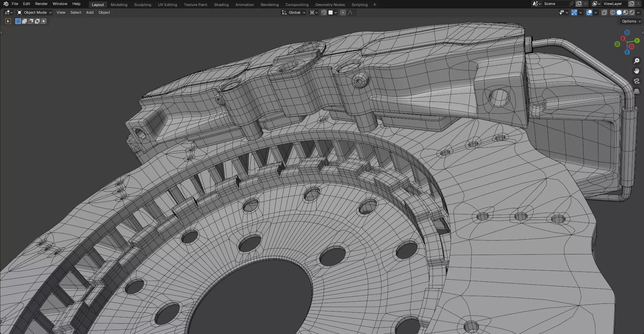Open the Options dropdown
This screenshot has width=644, height=334.
point(631,21)
